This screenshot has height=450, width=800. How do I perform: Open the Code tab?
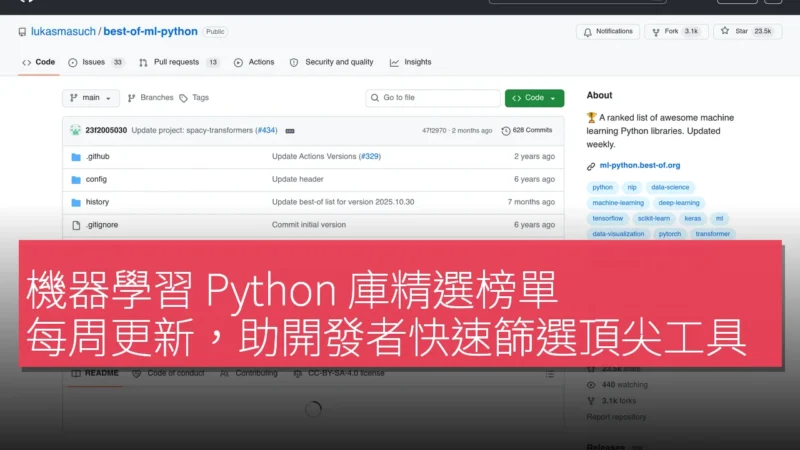point(38,62)
